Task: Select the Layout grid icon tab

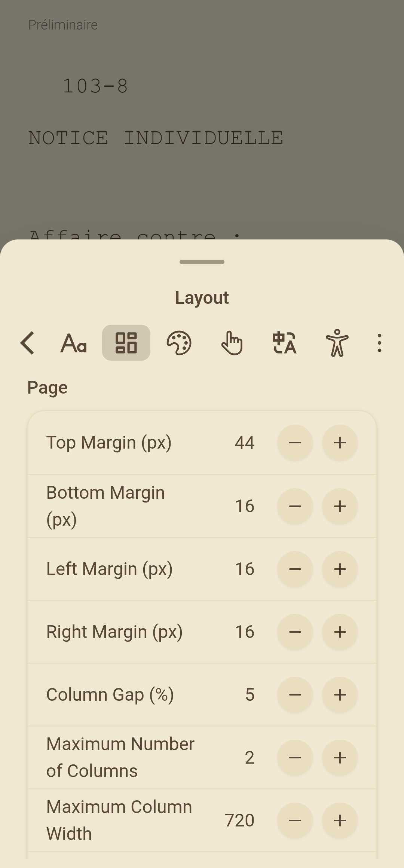Action: (x=126, y=343)
